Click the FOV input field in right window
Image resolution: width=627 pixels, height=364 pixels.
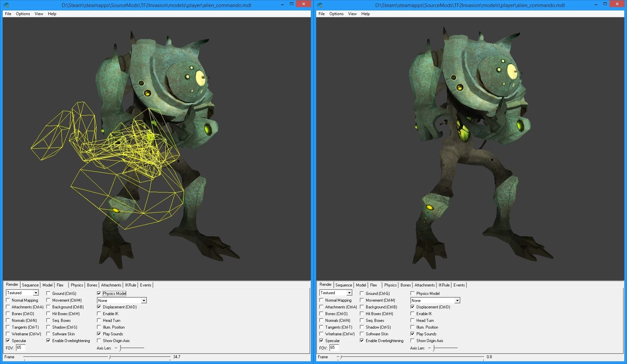(334, 347)
